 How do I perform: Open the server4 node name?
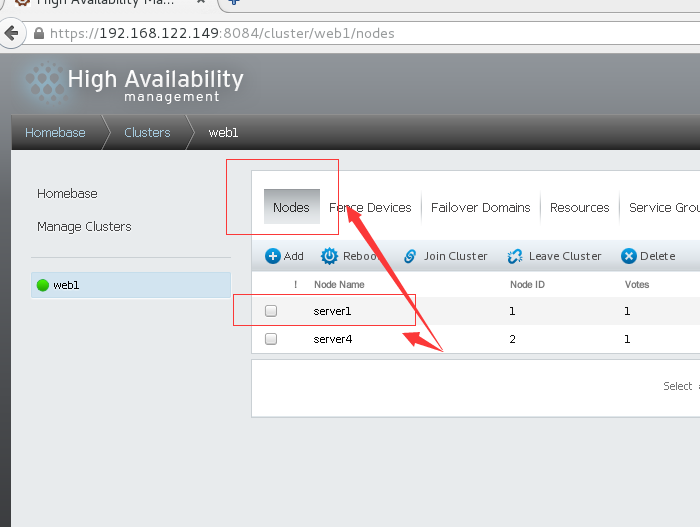[x=333, y=339]
